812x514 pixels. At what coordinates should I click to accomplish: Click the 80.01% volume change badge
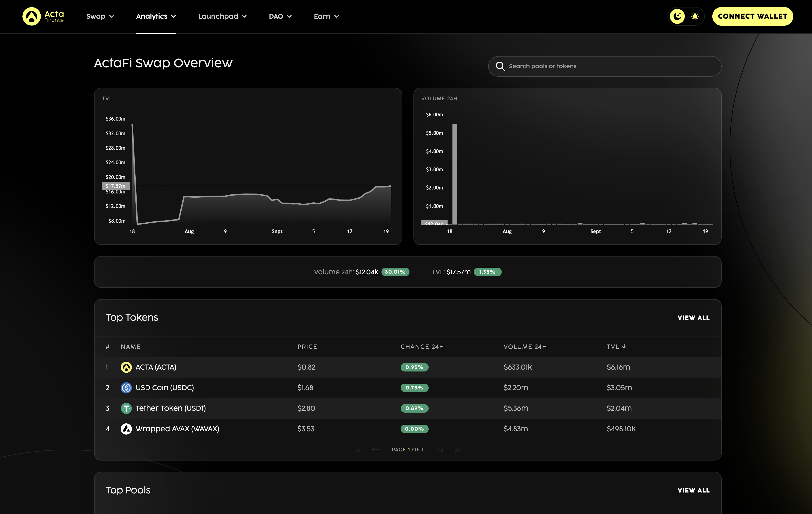395,272
